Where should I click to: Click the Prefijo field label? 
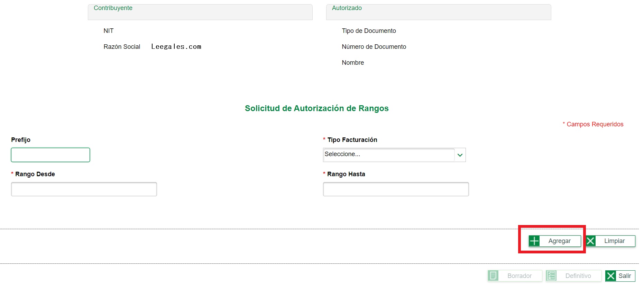pos(21,140)
